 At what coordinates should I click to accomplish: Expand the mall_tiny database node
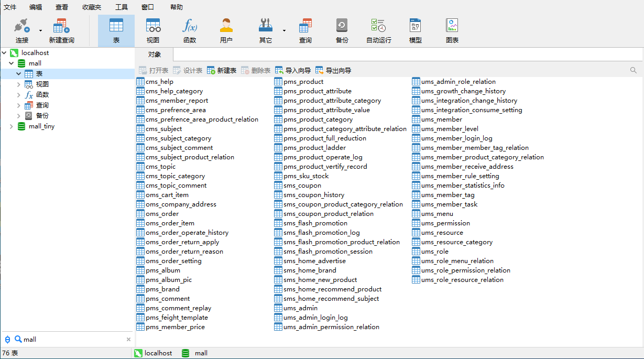pos(12,126)
